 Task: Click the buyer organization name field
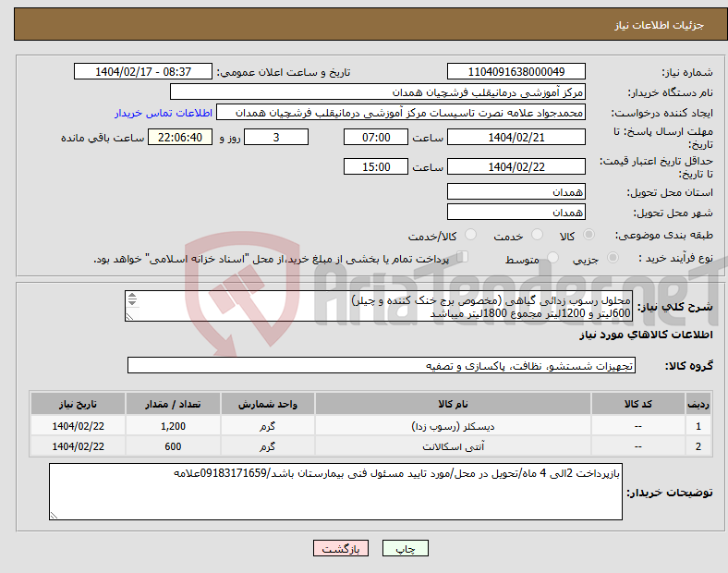coord(378,92)
